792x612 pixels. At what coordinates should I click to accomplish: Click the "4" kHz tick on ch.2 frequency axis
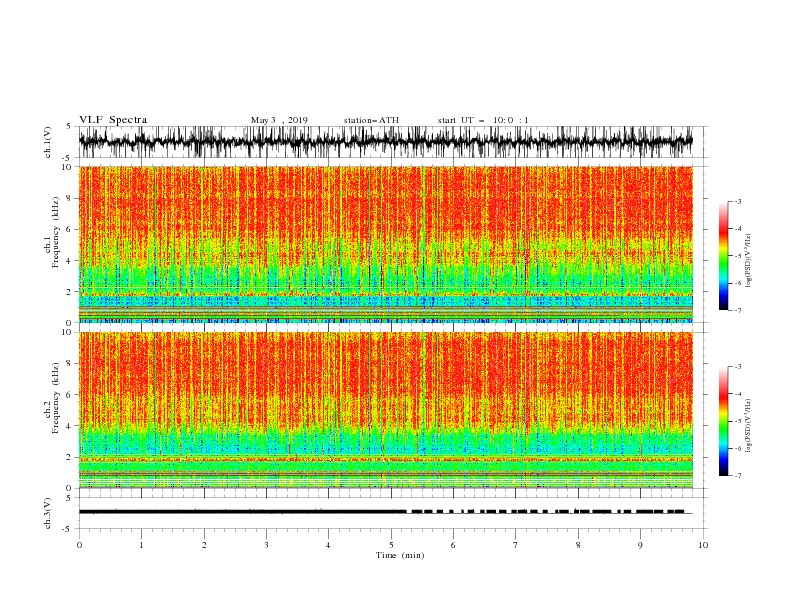70,426
